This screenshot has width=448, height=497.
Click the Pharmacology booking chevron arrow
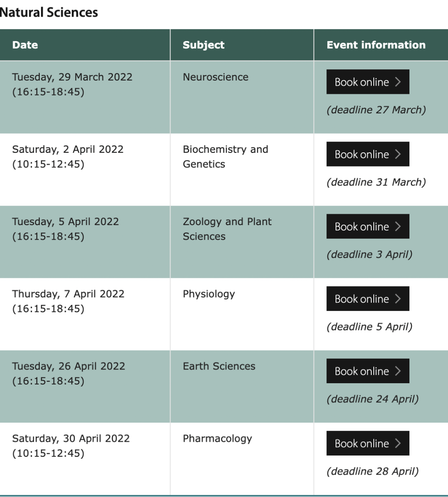point(398,443)
